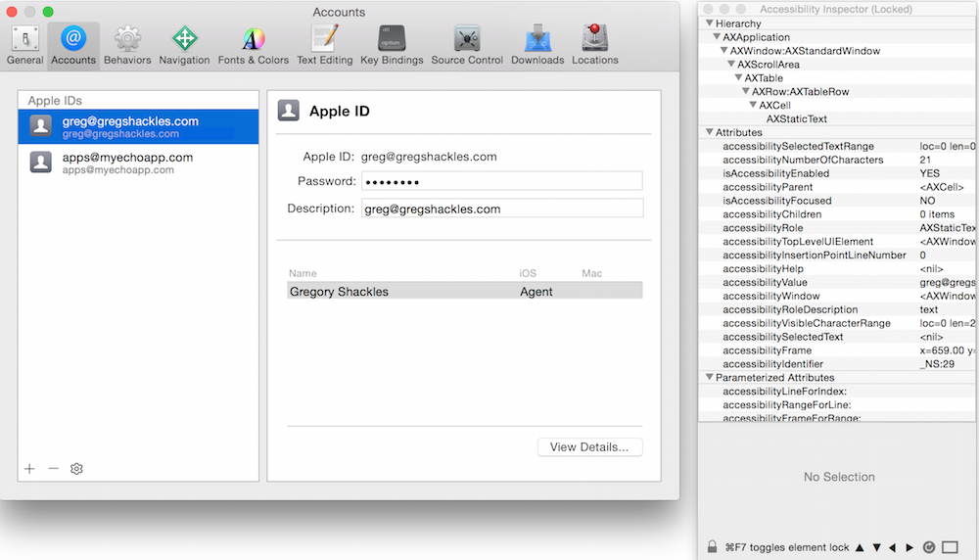Select the accessibilityChildren attribute row
Viewport: 979px width, 560px height.
click(837, 214)
